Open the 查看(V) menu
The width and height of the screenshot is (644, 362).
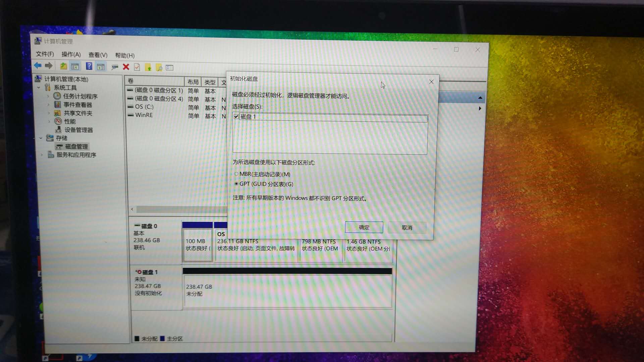98,55
